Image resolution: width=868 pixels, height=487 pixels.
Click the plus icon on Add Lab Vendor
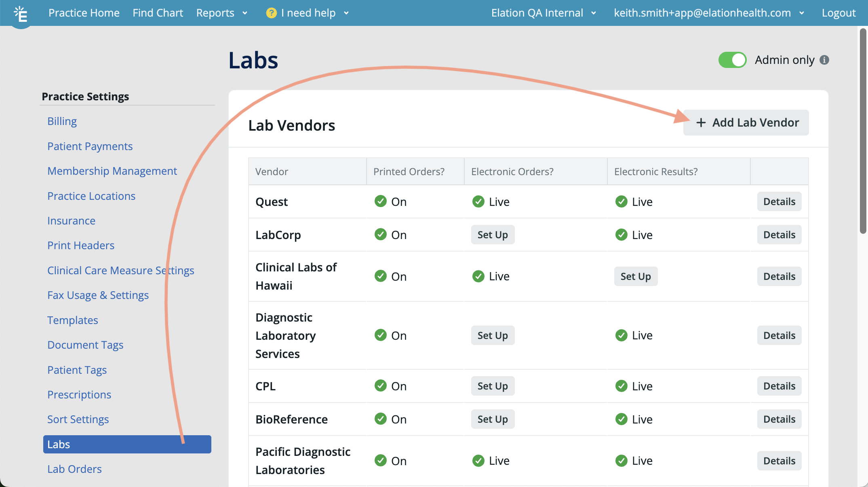point(701,123)
